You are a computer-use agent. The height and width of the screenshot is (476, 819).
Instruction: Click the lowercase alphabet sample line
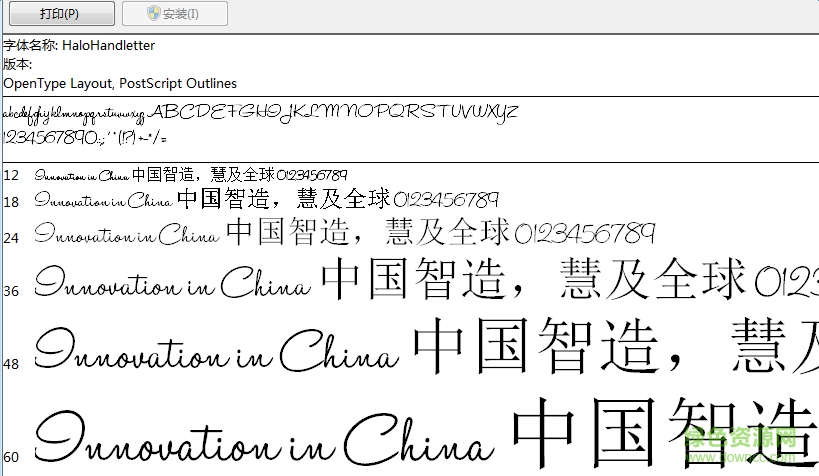tap(74, 114)
